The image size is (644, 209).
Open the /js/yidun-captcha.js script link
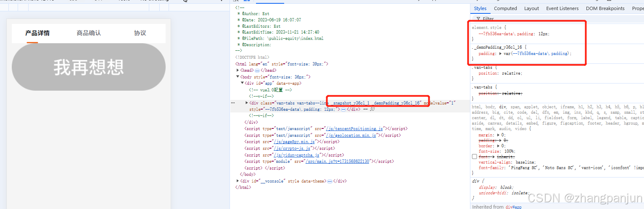[x=296, y=155]
